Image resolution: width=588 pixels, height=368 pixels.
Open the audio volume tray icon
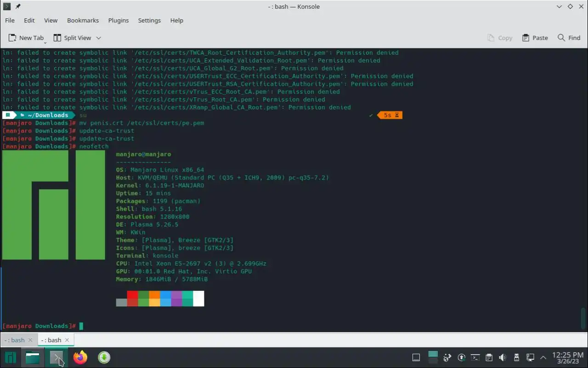503,357
